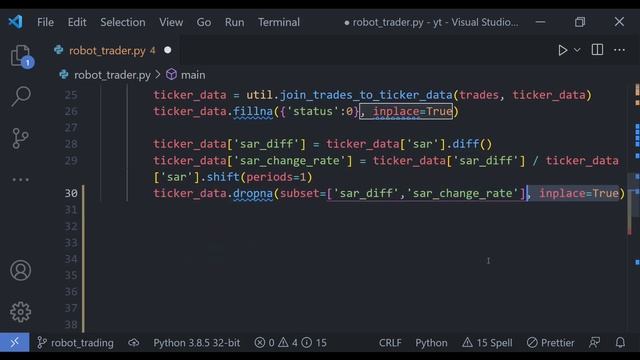Open the Edit menu
640x360 pixels.
coord(77,22)
